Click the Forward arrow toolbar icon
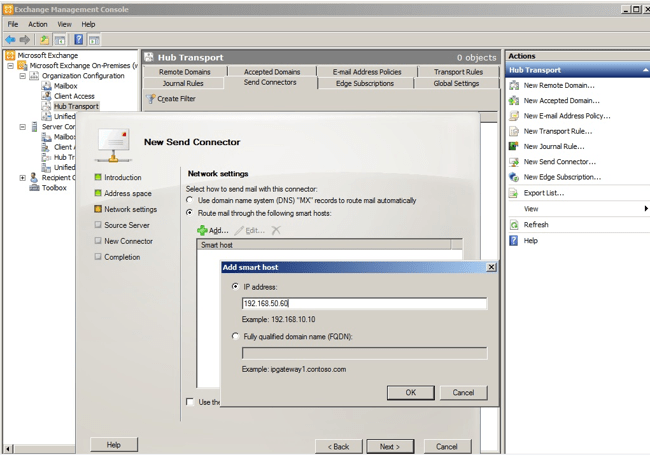This screenshot has width=650, height=457. click(24, 40)
